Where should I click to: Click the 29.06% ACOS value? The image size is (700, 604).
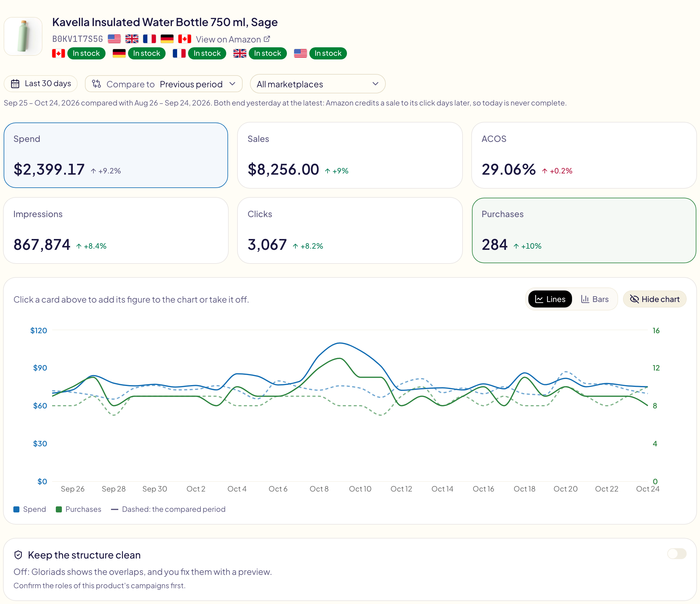tap(509, 169)
